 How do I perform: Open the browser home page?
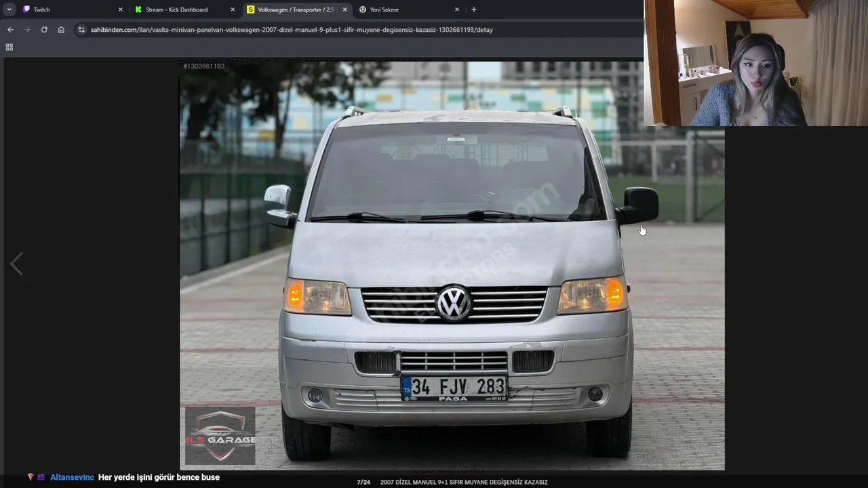pyautogui.click(x=61, y=30)
